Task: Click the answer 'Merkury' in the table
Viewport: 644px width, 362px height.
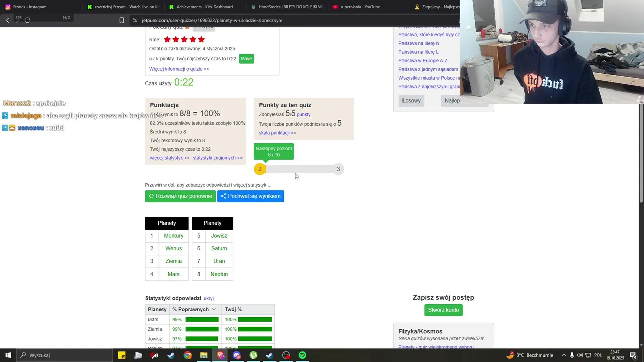Action: pyautogui.click(x=174, y=236)
